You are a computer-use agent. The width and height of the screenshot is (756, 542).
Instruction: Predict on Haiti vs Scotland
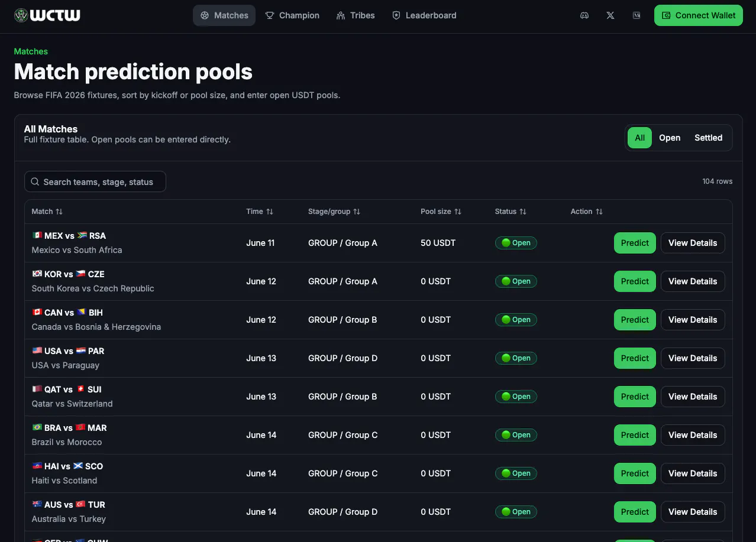pos(635,473)
